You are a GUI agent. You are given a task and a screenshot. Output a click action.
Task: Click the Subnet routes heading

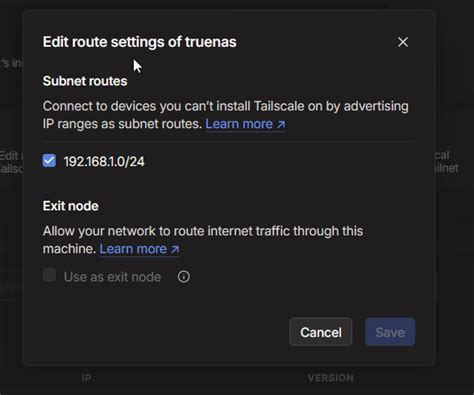(x=85, y=81)
